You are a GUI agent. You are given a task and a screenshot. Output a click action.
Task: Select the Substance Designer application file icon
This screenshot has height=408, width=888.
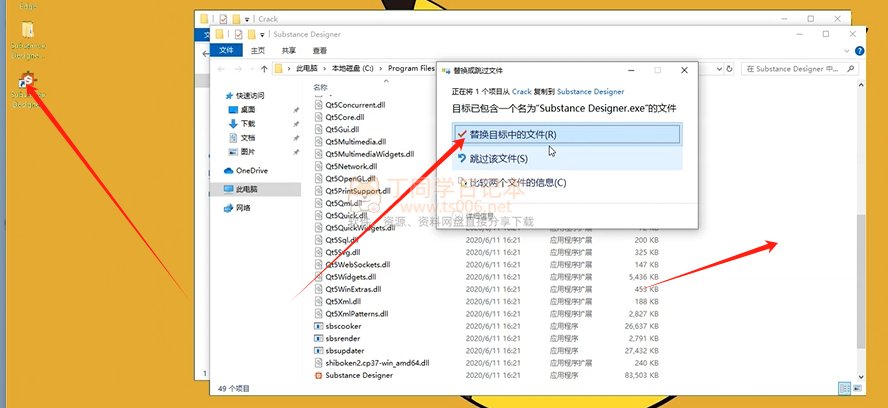tap(318, 376)
